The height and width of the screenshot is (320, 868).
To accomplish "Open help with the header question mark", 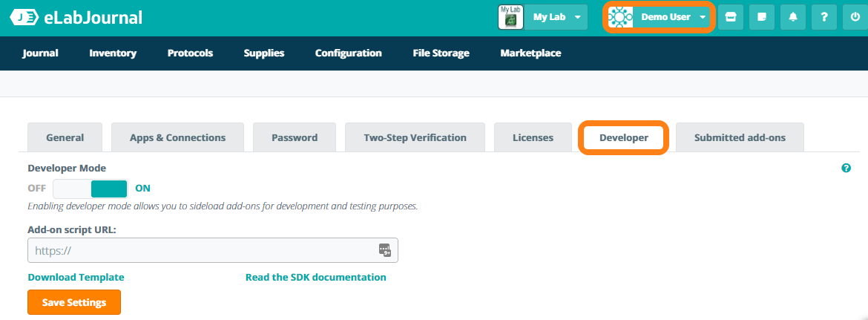I will coord(824,17).
